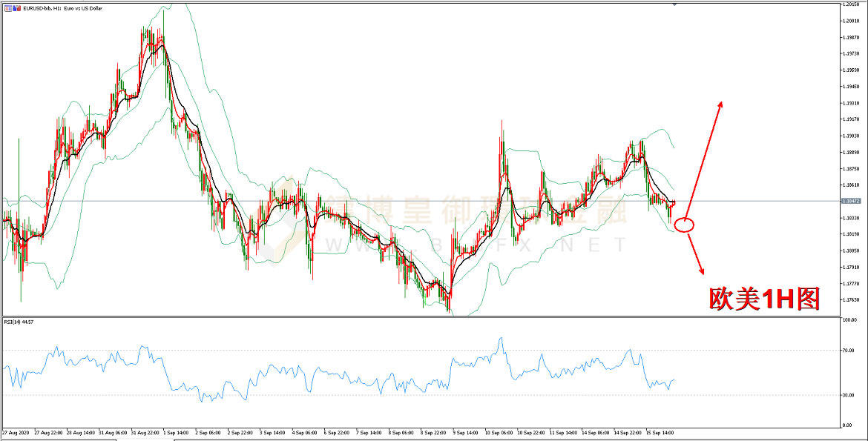Click the RSI 70.00 level on scale
The image size is (868, 441).
(849, 350)
